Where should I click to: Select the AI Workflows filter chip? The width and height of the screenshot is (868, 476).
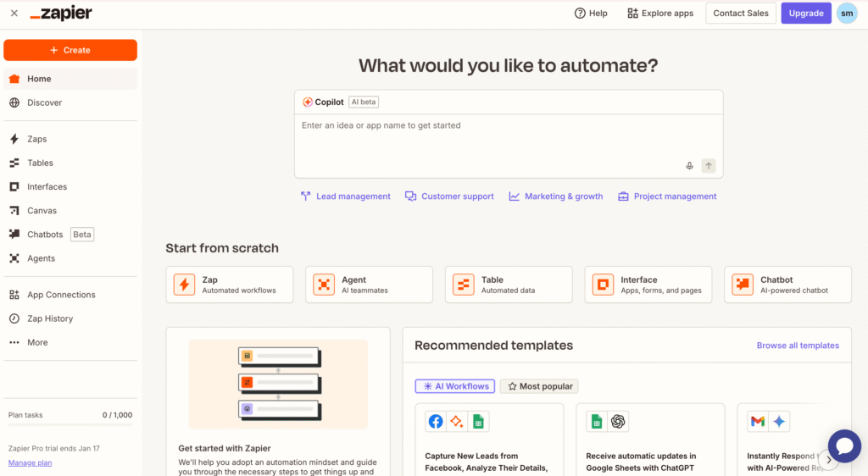455,386
